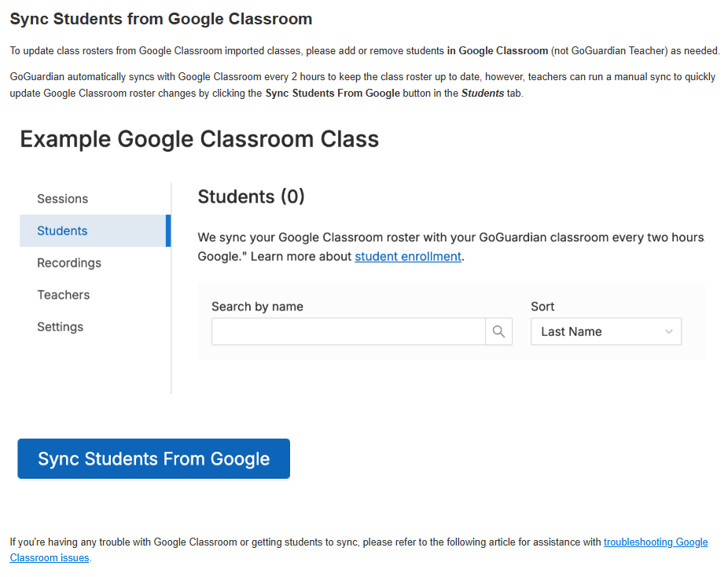The width and height of the screenshot is (728, 577).
Task: Open the student enrollment link
Action: (x=408, y=256)
